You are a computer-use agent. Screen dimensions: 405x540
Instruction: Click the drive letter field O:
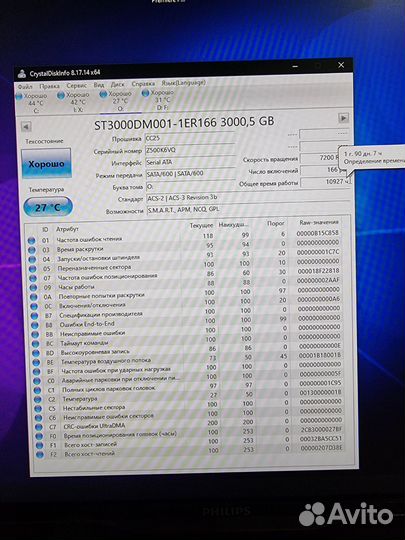190,186
